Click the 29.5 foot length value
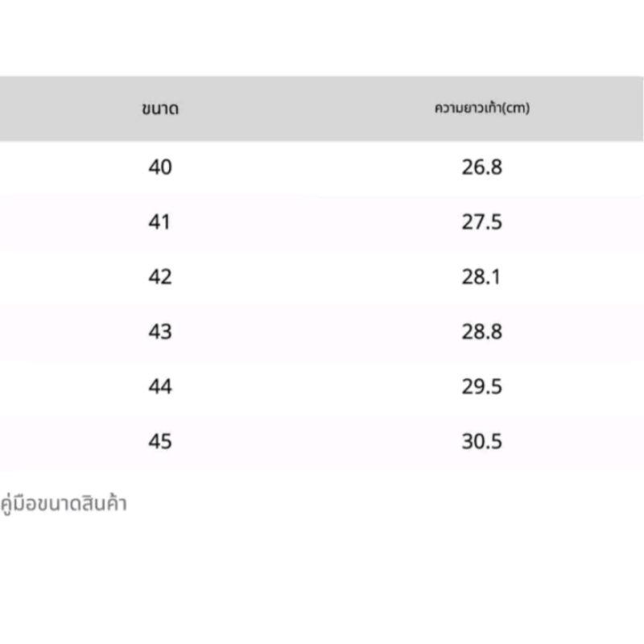Image resolution: width=644 pixels, height=644 pixels. [x=482, y=386]
